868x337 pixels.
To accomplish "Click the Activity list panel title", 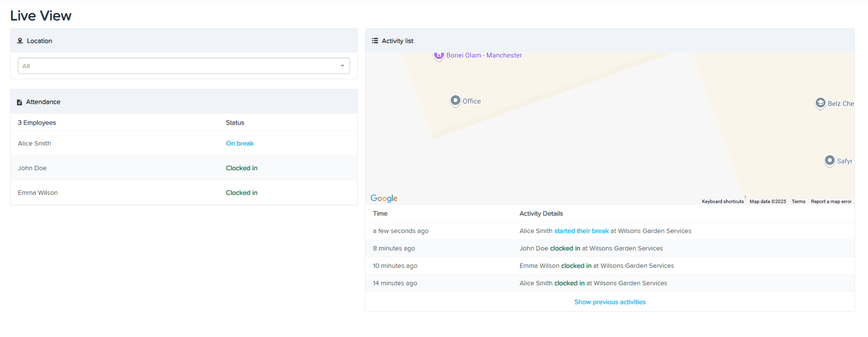I will tap(397, 41).
